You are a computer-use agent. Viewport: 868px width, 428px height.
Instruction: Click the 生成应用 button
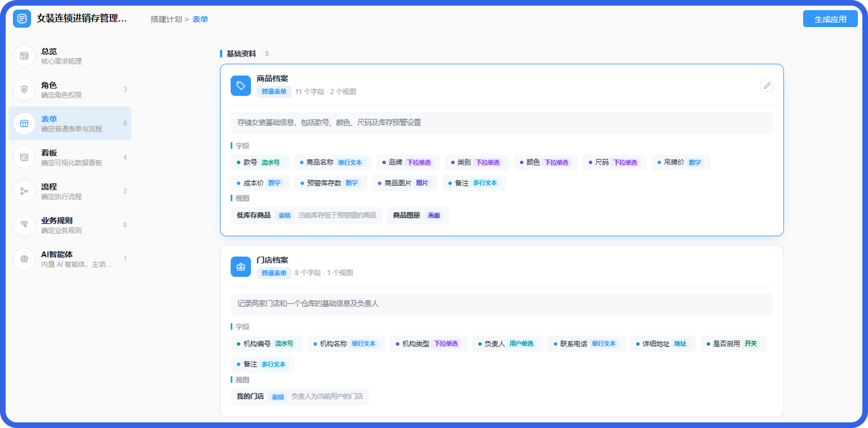[x=830, y=19]
